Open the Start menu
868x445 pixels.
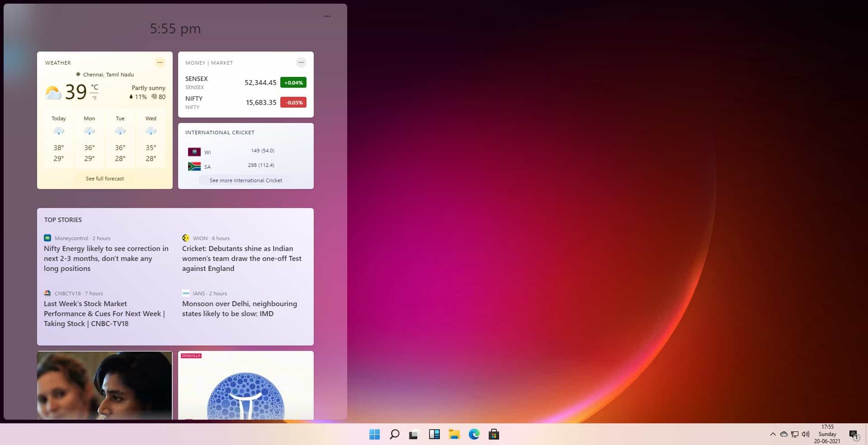coord(374,435)
